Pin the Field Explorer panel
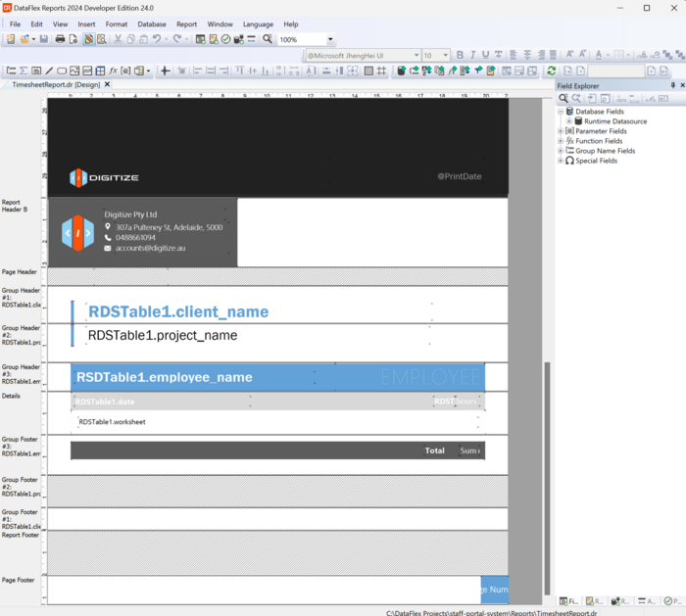Screen dimensions: 686x616 point(671,86)
